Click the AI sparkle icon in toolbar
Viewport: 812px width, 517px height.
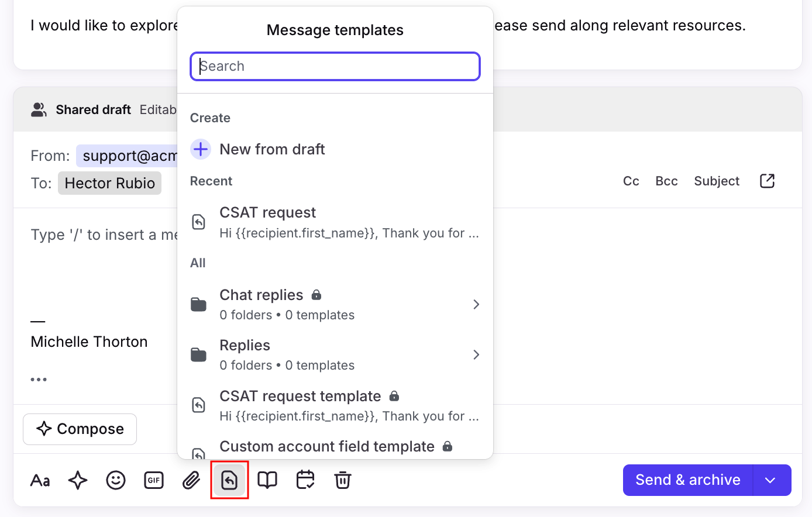78,480
